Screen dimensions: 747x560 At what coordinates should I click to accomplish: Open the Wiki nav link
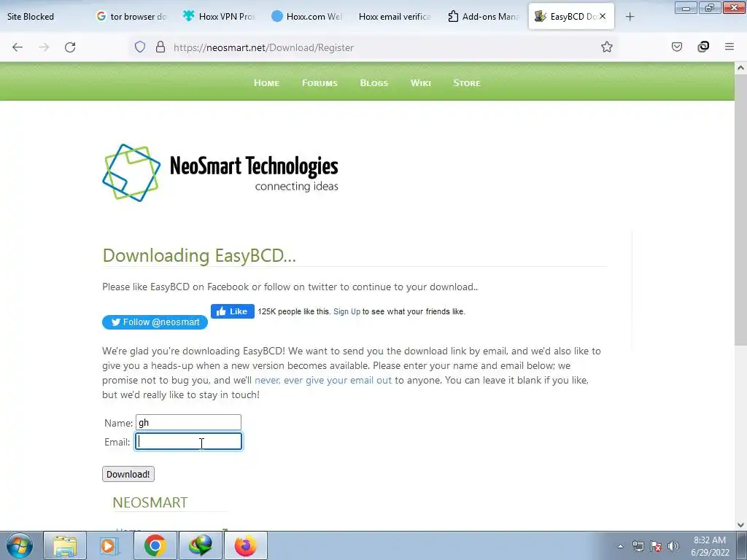point(421,83)
